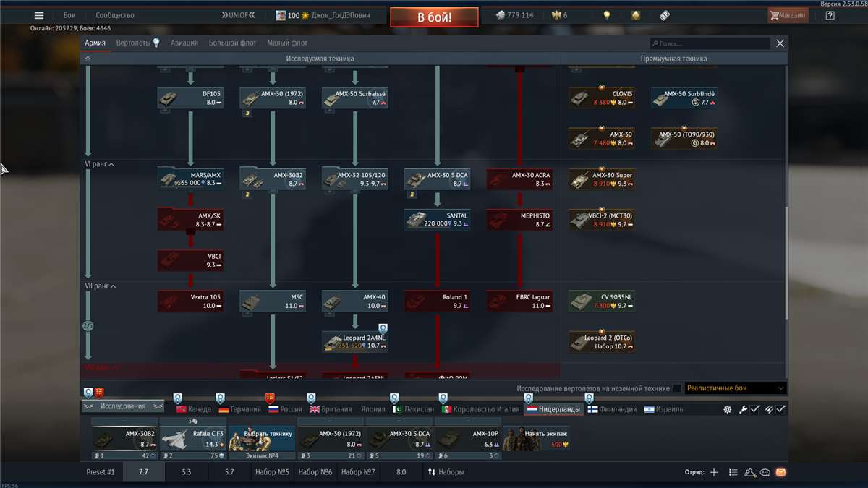Viewport: 868px width, 488px height.
Task: Open messages via orange envelope icon
Action: 780,471
